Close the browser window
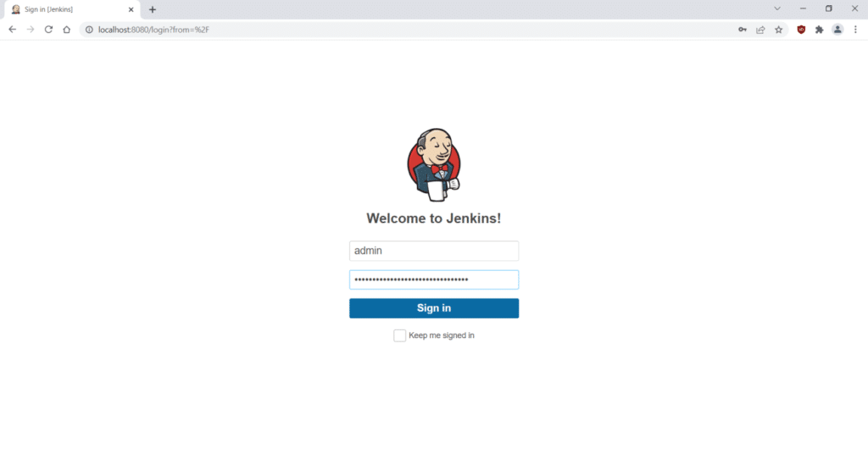 854,8
